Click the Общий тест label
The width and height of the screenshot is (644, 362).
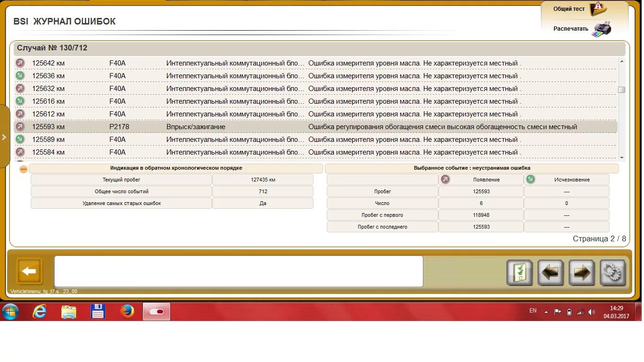[569, 9]
